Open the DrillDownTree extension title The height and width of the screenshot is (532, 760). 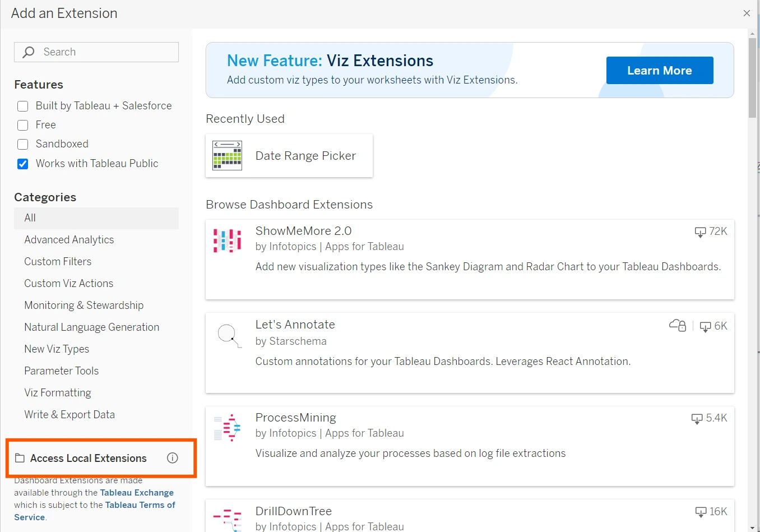pyautogui.click(x=294, y=511)
